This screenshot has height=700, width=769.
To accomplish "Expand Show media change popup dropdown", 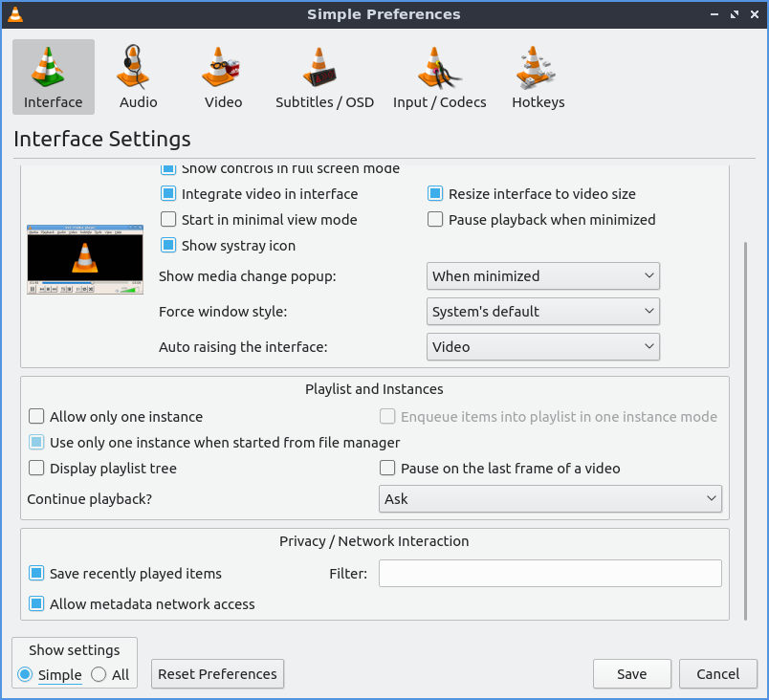I will pos(542,276).
